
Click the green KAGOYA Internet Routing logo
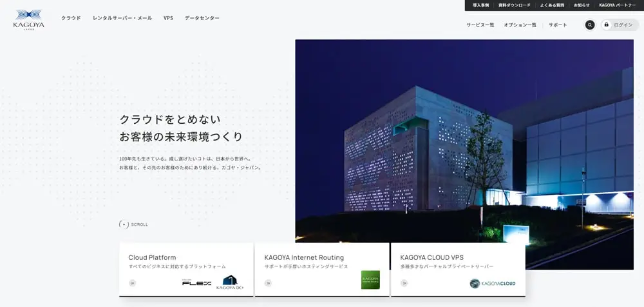click(370, 279)
